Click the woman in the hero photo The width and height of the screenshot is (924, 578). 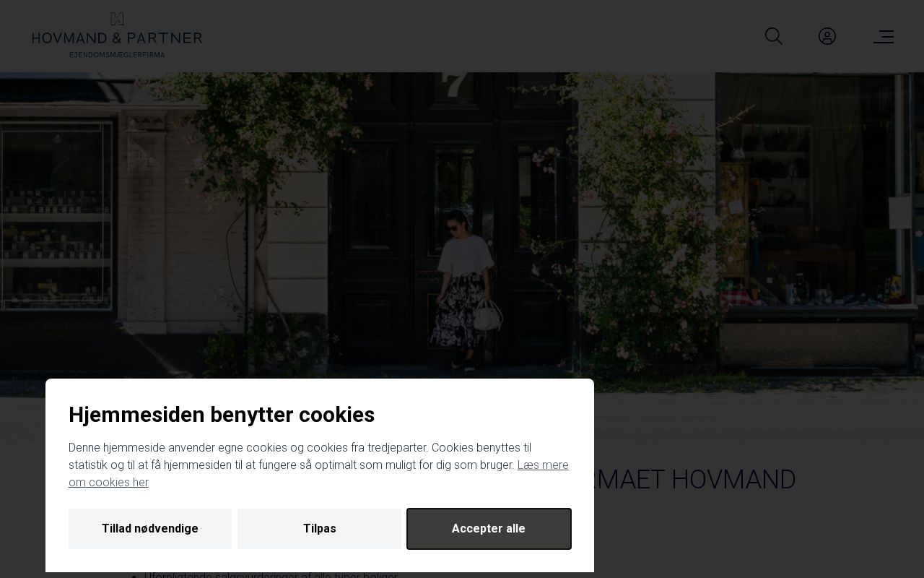click(464, 289)
